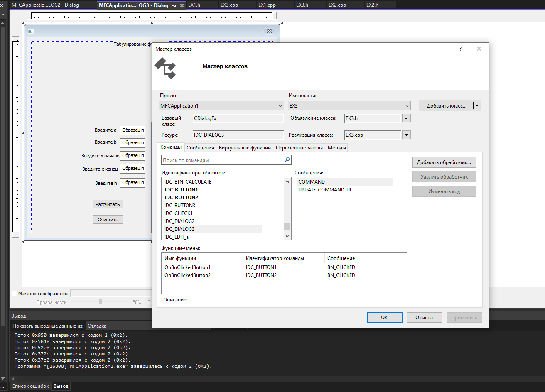Confirm with the OK button
Screen dimensions: 545x392
[x=384, y=317]
